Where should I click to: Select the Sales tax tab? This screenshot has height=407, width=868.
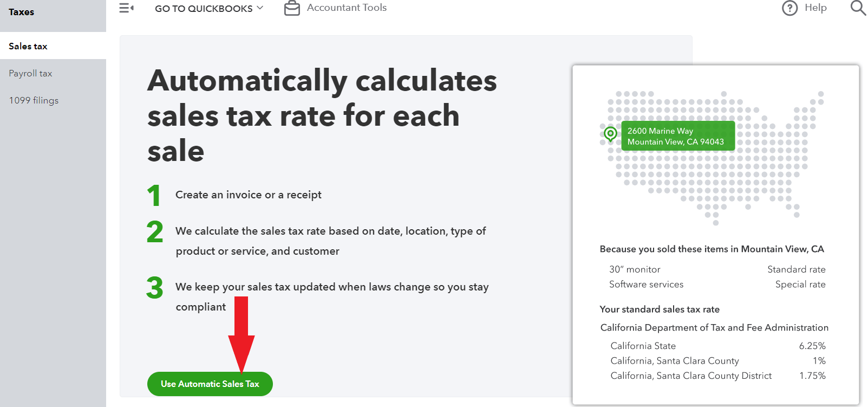click(x=27, y=46)
